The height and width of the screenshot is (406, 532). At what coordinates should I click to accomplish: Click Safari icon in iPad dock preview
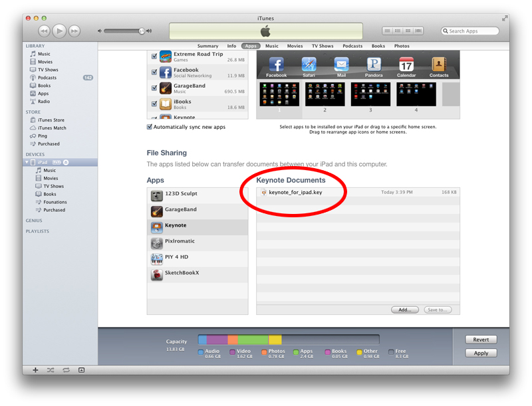click(309, 65)
